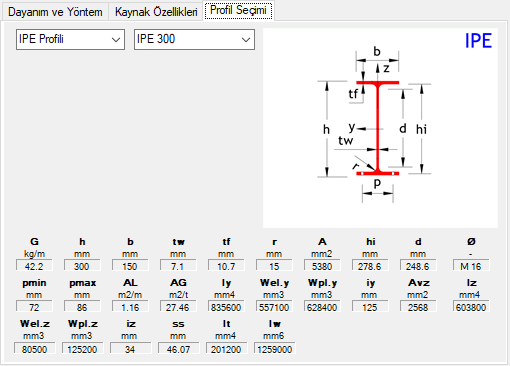This screenshot has height=366, width=510.
Task: Expand the IPE Profili dropdown
Action: pos(70,39)
